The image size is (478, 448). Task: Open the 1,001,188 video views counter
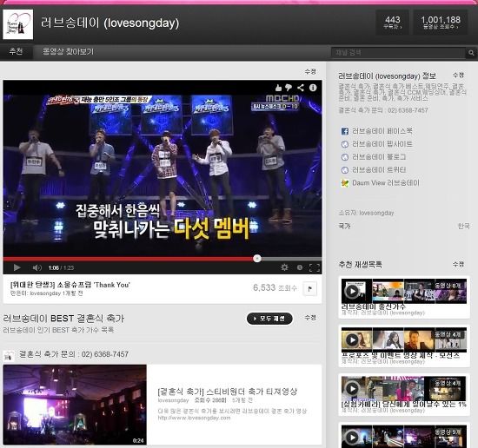click(441, 23)
